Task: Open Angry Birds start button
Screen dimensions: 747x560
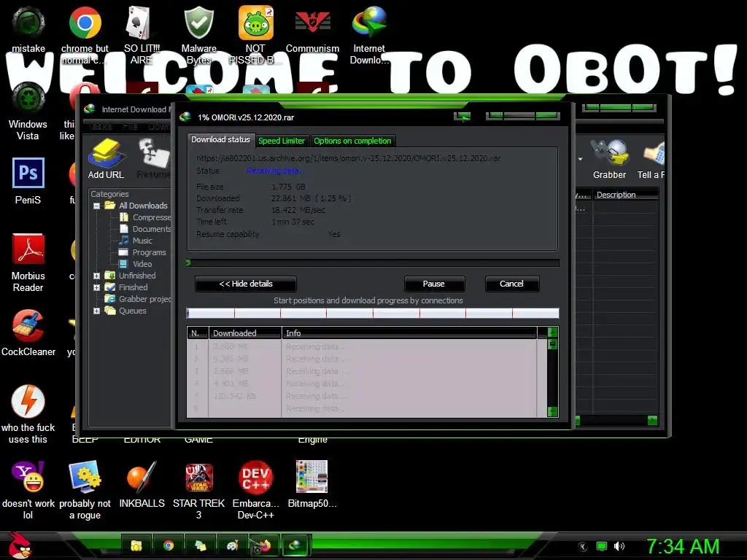Action: [x=20, y=545]
